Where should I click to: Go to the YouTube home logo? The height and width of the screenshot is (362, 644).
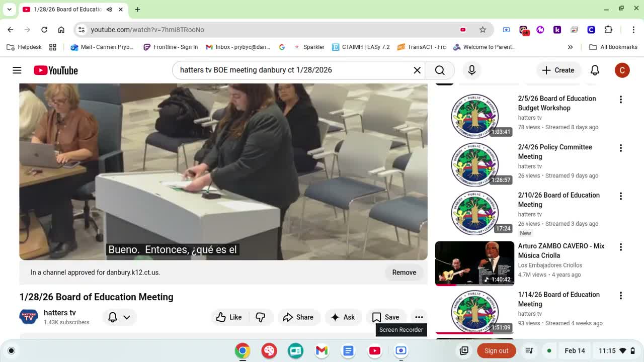[56, 70]
